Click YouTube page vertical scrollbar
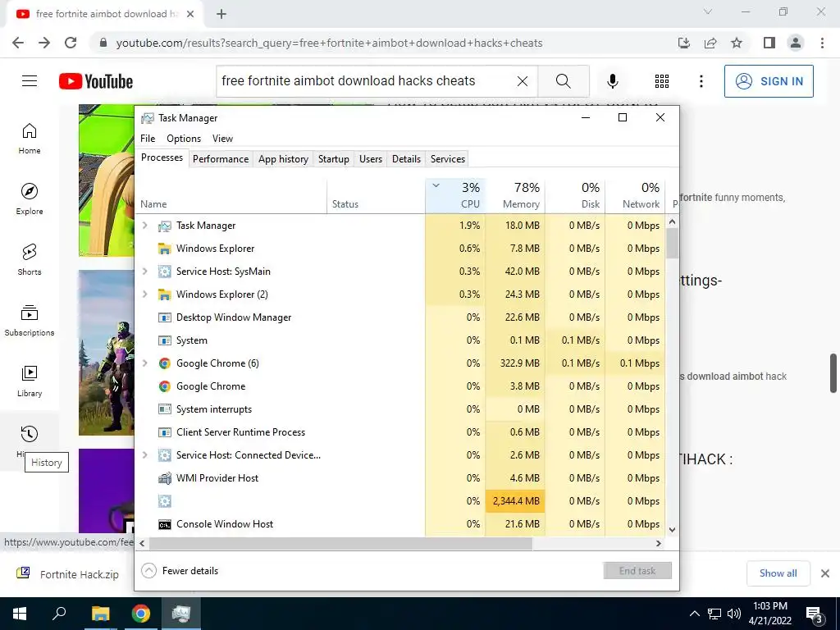840x630 pixels. point(833,373)
